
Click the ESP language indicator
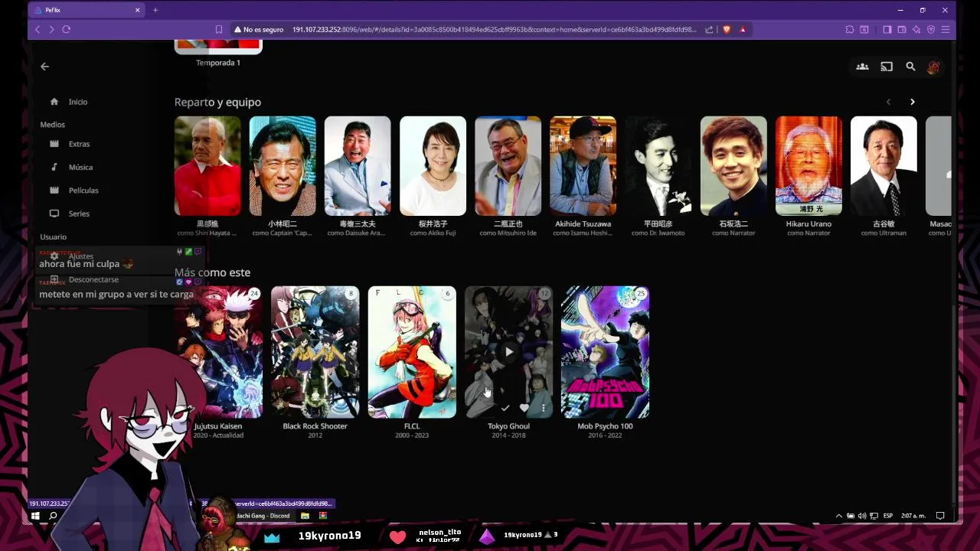pos(888,516)
